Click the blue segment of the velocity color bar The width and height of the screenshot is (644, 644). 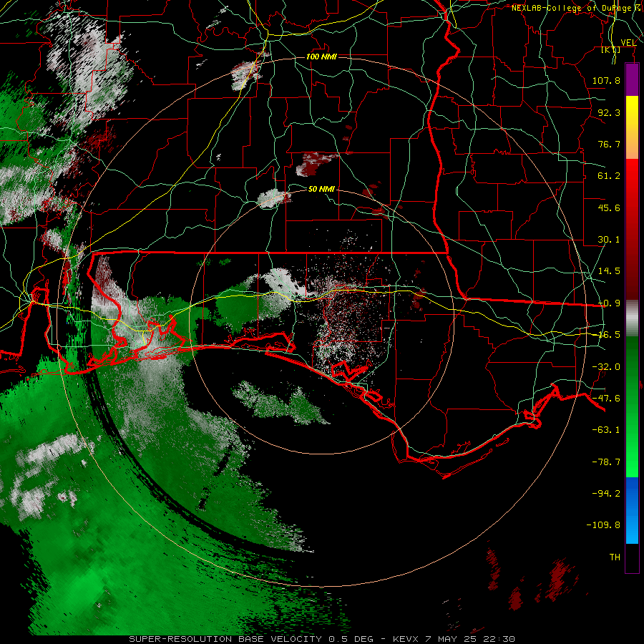pos(632,510)
